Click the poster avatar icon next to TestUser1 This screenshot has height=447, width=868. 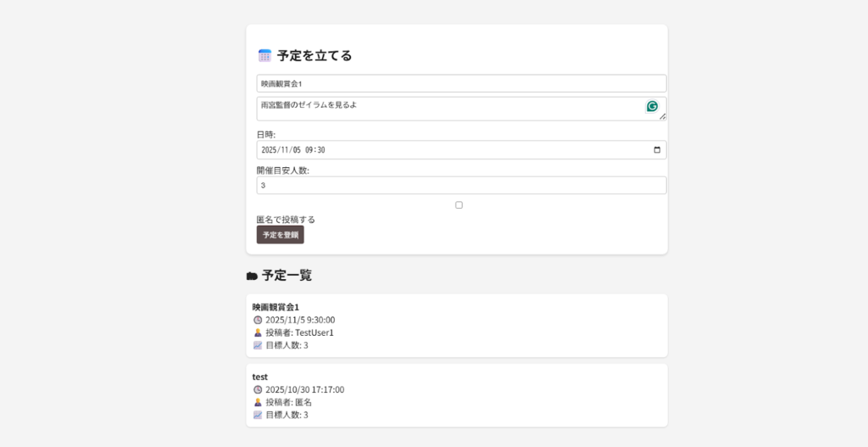pyautogui.click(x=258, y=332)
